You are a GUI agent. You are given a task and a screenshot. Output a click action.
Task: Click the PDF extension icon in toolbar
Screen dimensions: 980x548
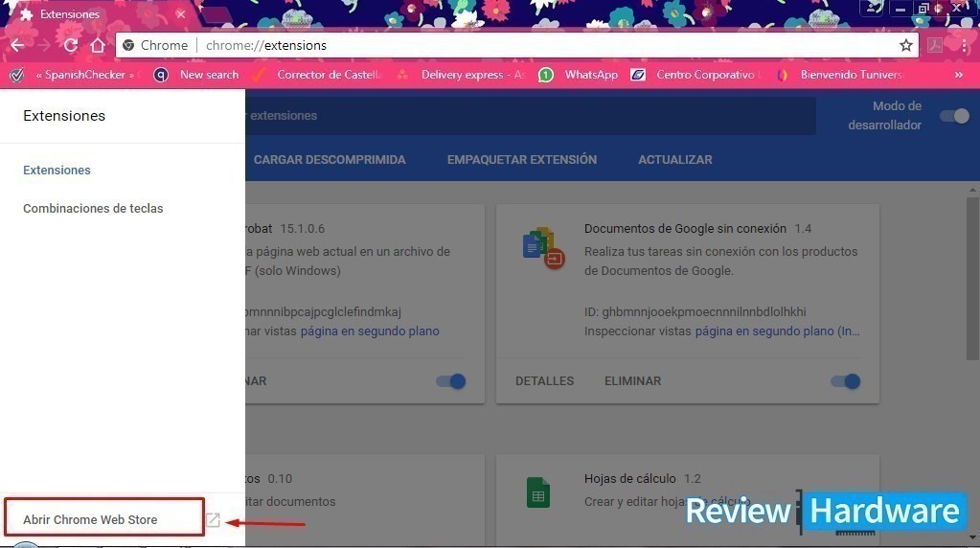pos(935,45)
